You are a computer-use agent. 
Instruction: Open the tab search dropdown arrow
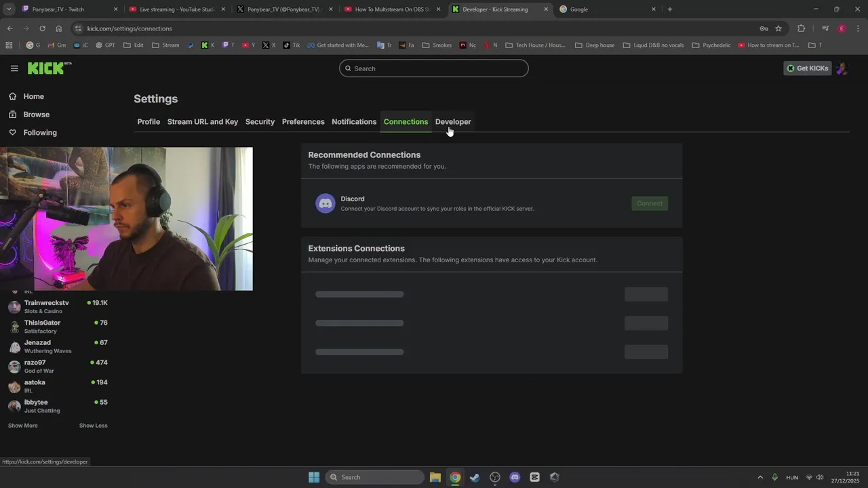9,9
